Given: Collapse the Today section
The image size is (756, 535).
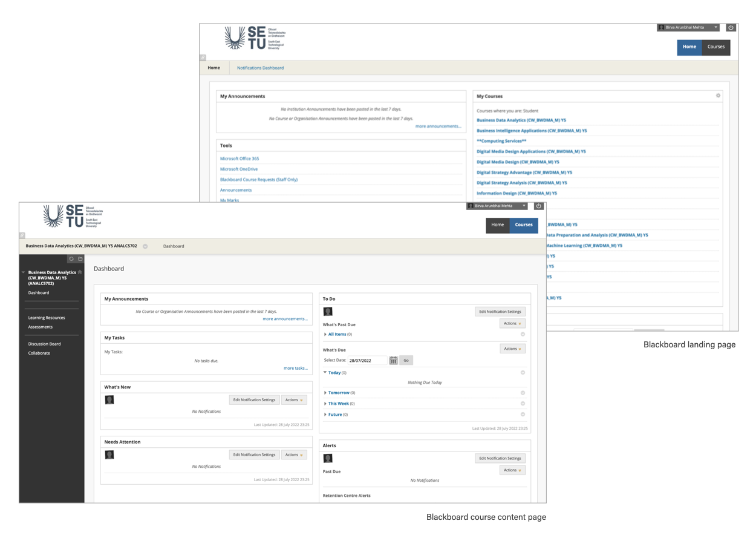Looking at the screenshot, I should click(x=325, y=373).
